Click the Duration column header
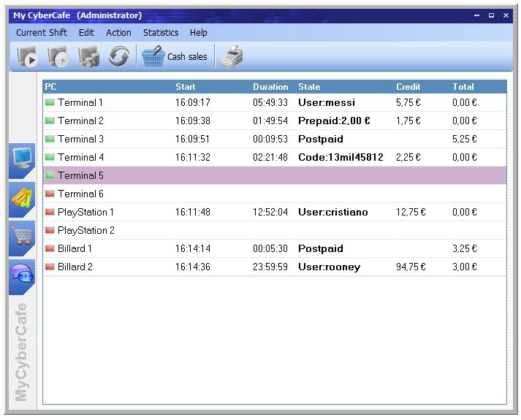The height and width of the screenshot is (420, 521). pos(270,87)
